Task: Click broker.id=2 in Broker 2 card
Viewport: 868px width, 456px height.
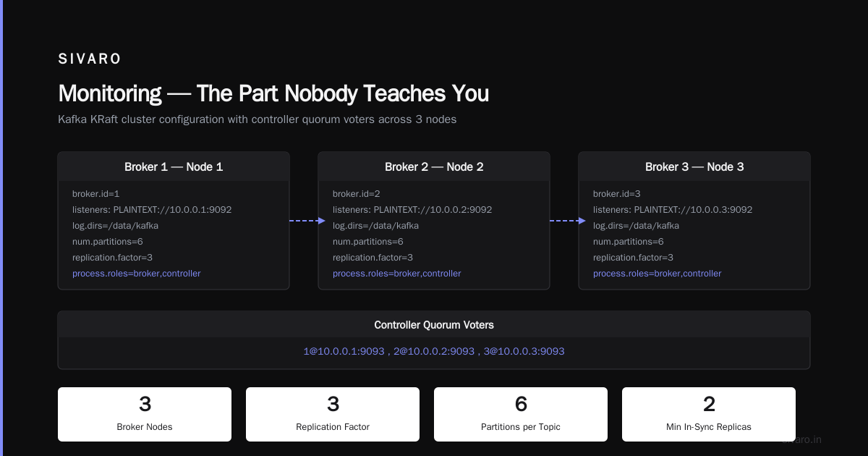Action: coord(357,194)
